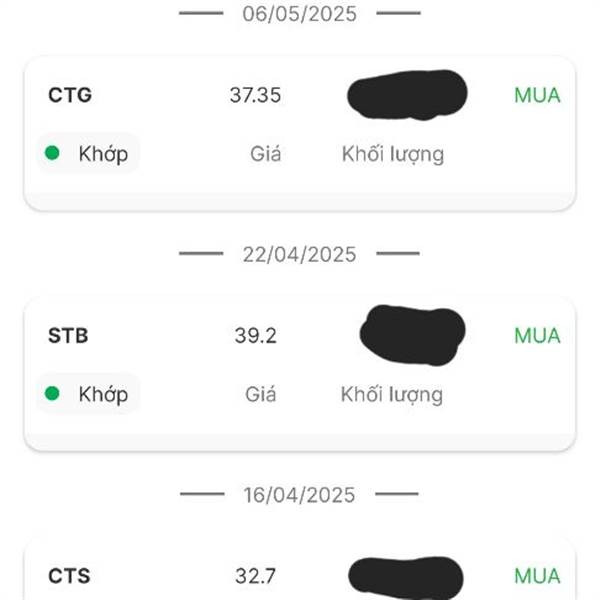Click the Khớp status badge on CTG order
The height and width of the screenshot is (600, 600).
point(88,153)
